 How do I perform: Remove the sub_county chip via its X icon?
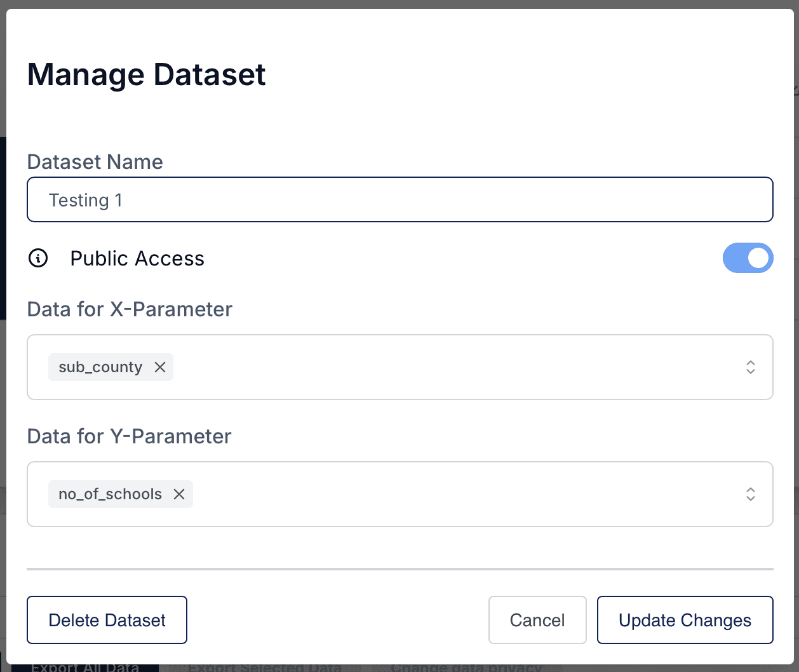[161, 367]
